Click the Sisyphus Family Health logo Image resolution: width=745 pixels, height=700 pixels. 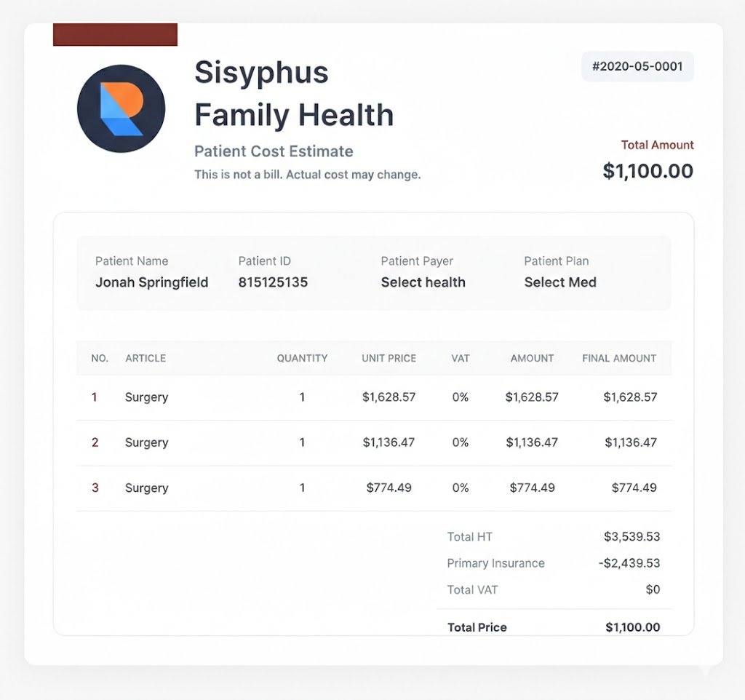121,108
